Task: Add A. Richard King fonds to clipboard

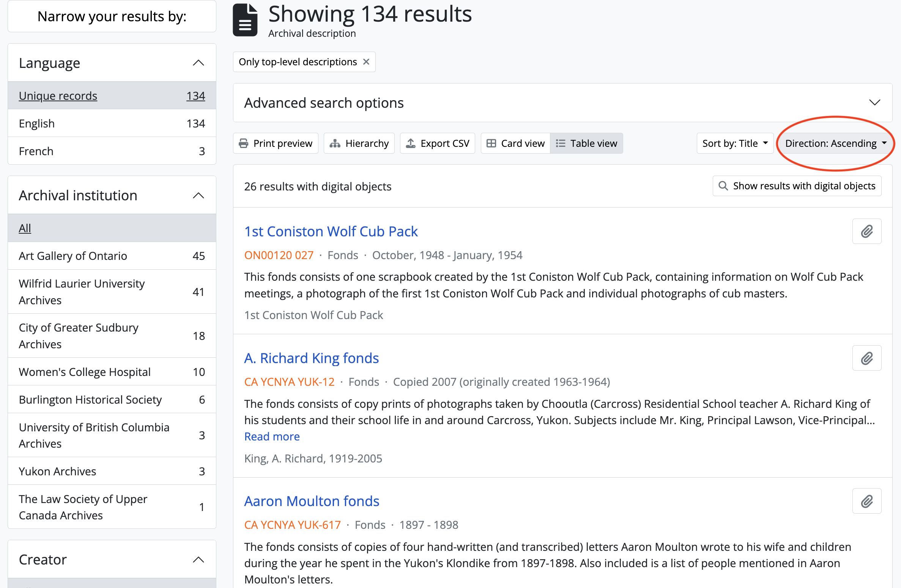Action: 866,358
